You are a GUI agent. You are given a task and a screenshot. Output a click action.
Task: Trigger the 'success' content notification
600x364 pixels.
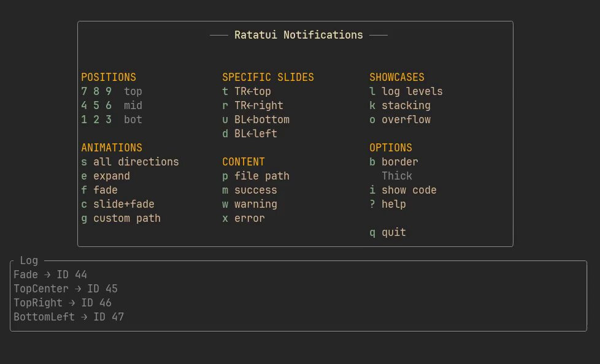255,191
